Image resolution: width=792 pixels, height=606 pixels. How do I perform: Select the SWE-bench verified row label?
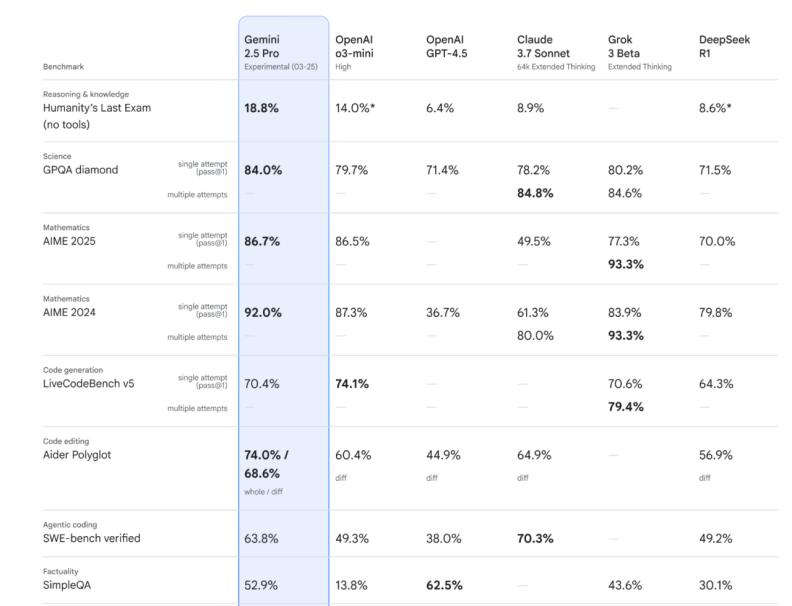[x=91, y=538]
